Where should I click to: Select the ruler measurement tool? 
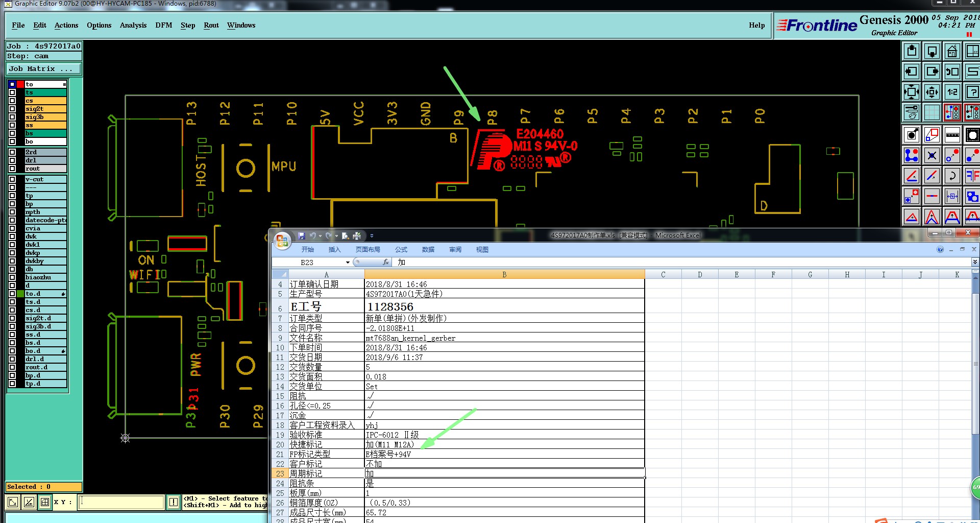[952, 135]
